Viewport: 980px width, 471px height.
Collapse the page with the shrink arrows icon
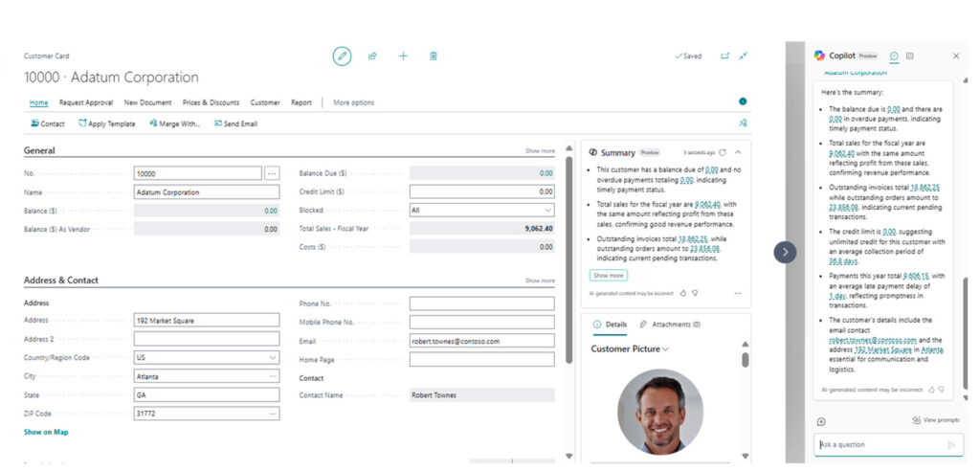click(x=743, y=56)
